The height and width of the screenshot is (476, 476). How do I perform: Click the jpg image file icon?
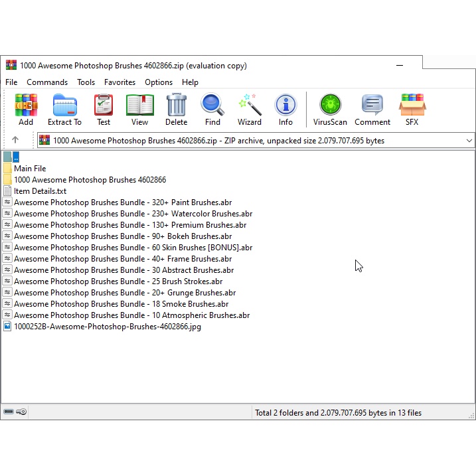[7, 327]
